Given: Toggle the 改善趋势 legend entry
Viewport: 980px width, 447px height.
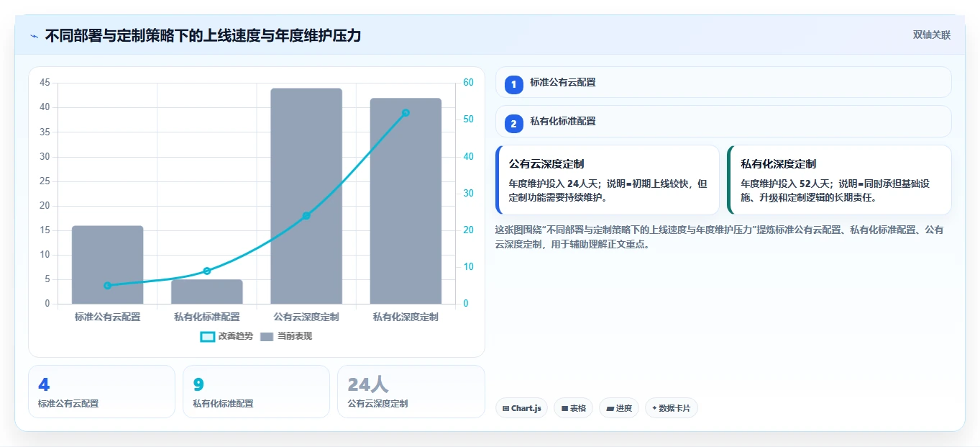Looking at the screenshot, I should [x=226, y=336].
